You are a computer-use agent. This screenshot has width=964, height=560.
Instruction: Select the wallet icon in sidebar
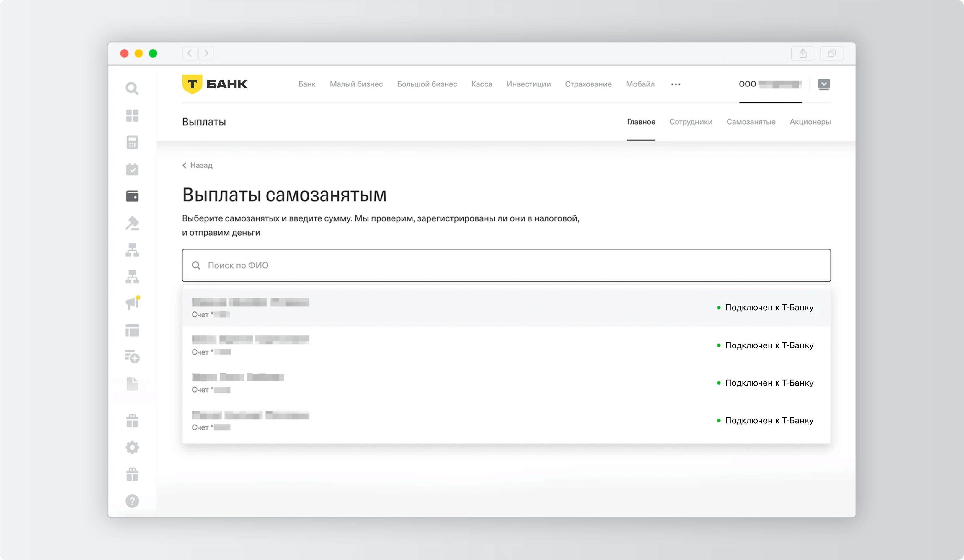[132, 196]
